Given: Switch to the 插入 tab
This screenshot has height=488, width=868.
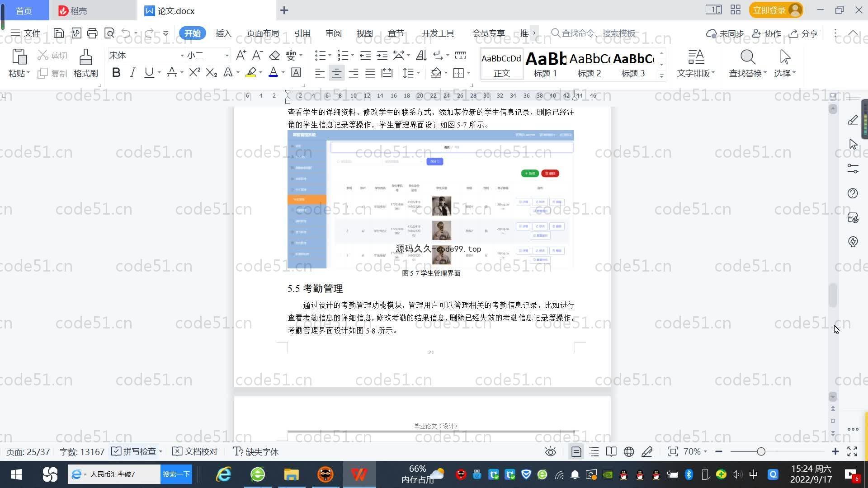Looking at the screenshot, I should tap(223, 33).
